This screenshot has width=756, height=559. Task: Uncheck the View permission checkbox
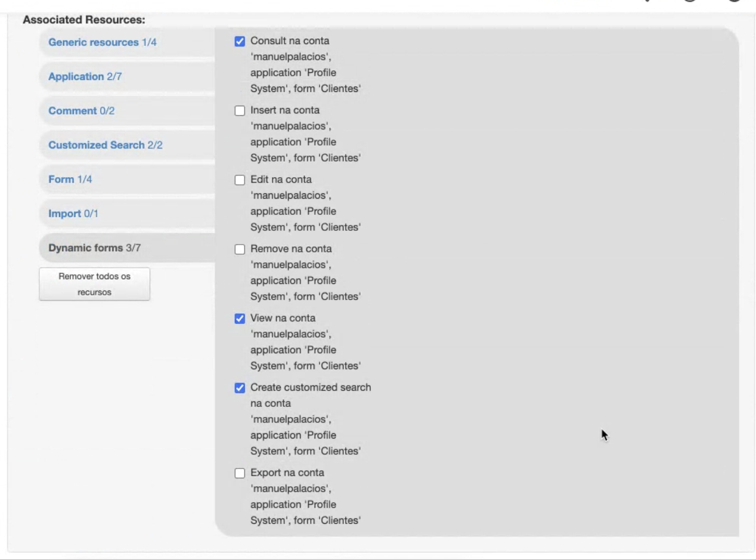(x=240, y=319)
